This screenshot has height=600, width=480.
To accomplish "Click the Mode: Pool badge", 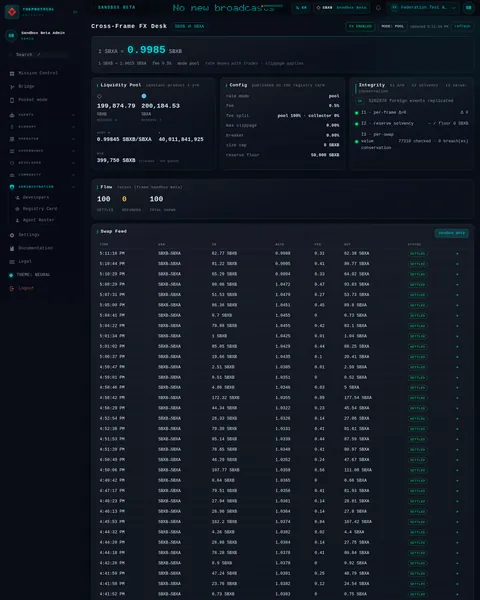I will tap(392, 26).
